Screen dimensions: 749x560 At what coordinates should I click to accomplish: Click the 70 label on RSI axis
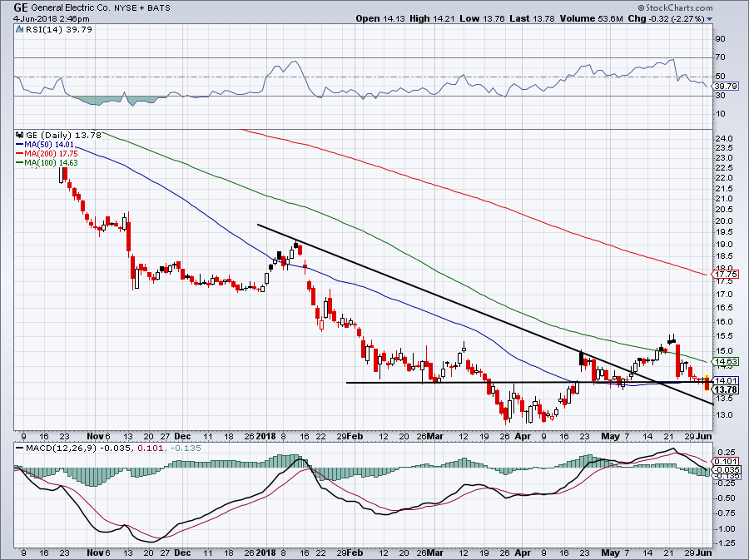pyautogui.click(x=721, y=57)
